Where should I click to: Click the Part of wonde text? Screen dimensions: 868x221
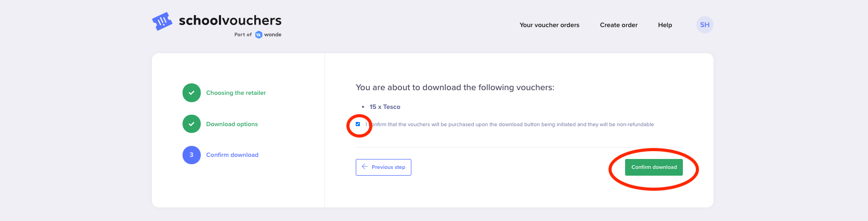pyautogui.click(x=257, y=35)
